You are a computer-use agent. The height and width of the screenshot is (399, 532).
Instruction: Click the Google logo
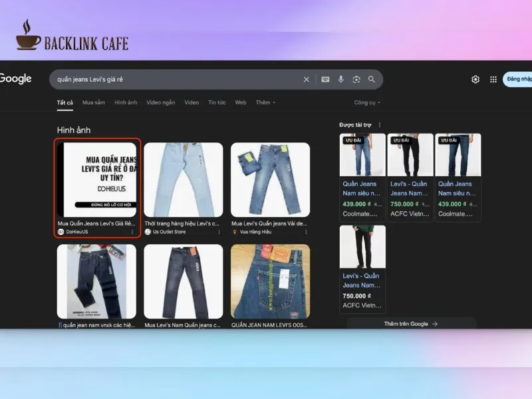tap(15, 78)
